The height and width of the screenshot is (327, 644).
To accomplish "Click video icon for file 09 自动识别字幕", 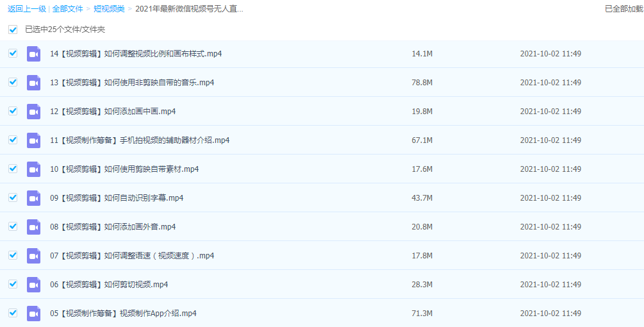I will coord(33,198).
